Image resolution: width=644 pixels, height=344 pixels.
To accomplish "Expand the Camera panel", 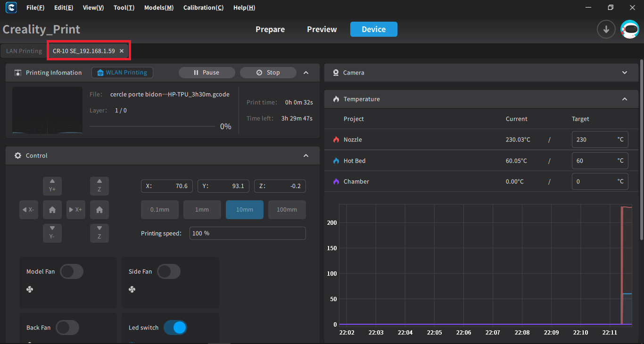I will 625,73.
